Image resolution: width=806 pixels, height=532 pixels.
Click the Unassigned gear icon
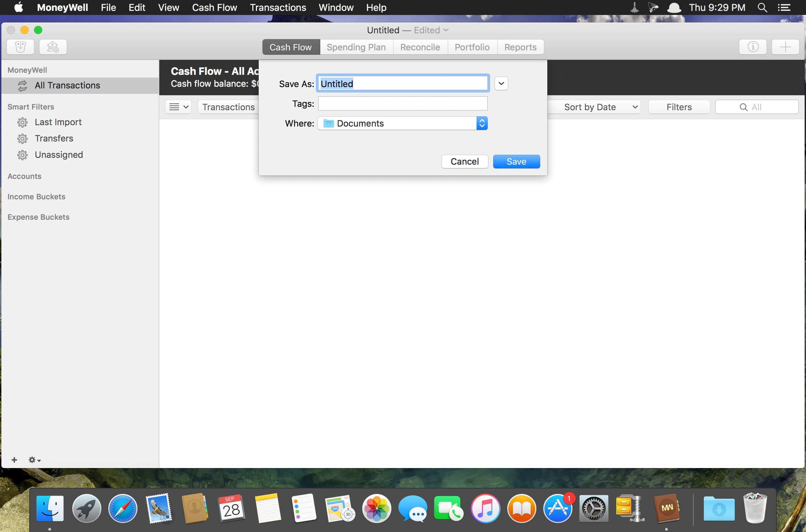(x=22, y=155)
